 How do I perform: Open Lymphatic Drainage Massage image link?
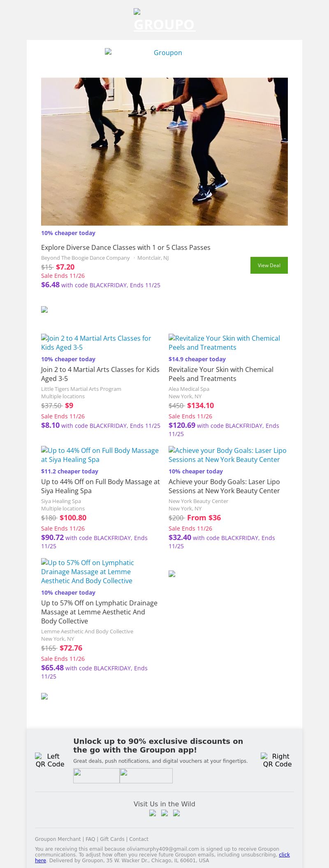pos(87,571)
